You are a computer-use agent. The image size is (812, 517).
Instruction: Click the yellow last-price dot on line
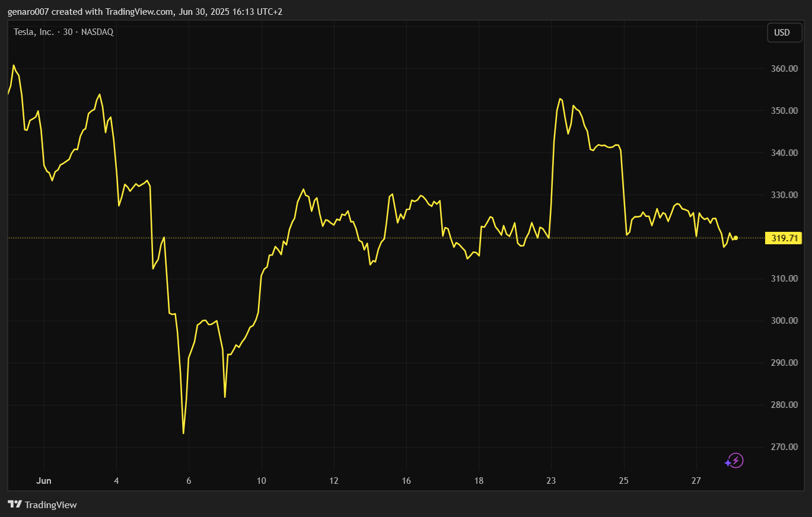click(735, 238)
